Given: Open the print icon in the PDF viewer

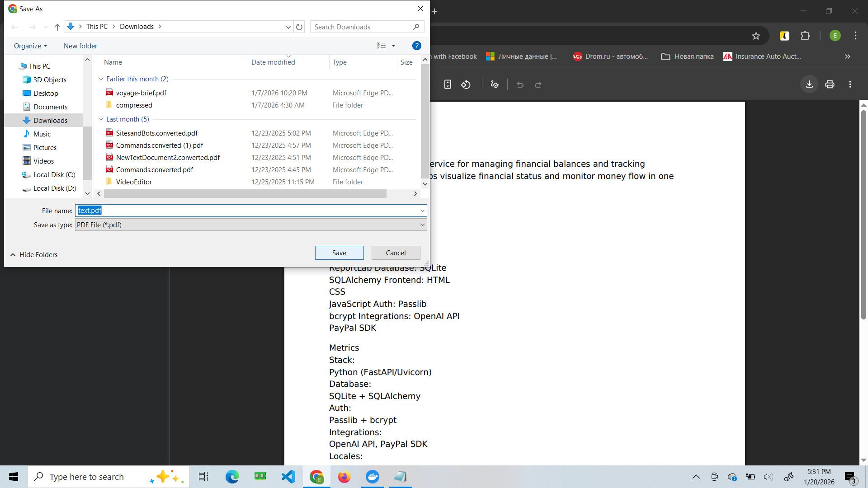Looking at the screenshot, I should 830,84.
